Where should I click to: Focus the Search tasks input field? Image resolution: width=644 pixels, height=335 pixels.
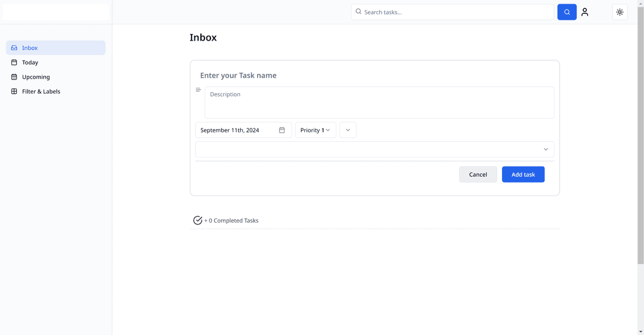click(x=456, y=12)
